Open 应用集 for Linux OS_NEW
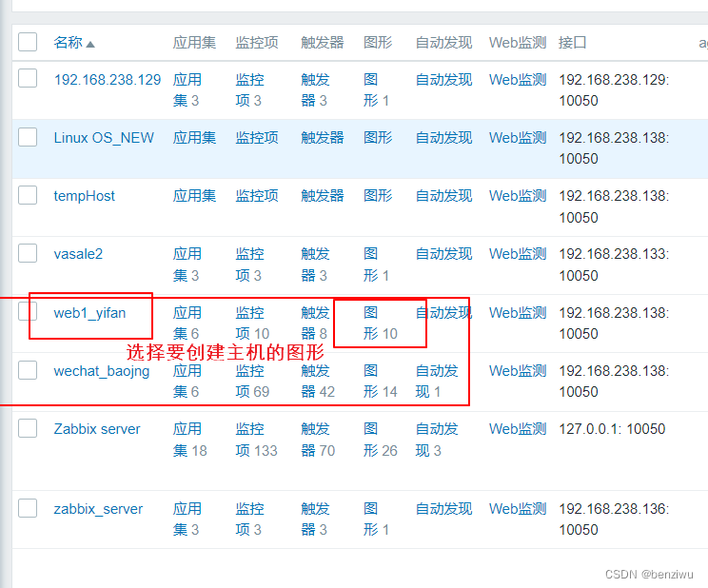The height and width of the screenshot is (588, 708). click(195, 138)
